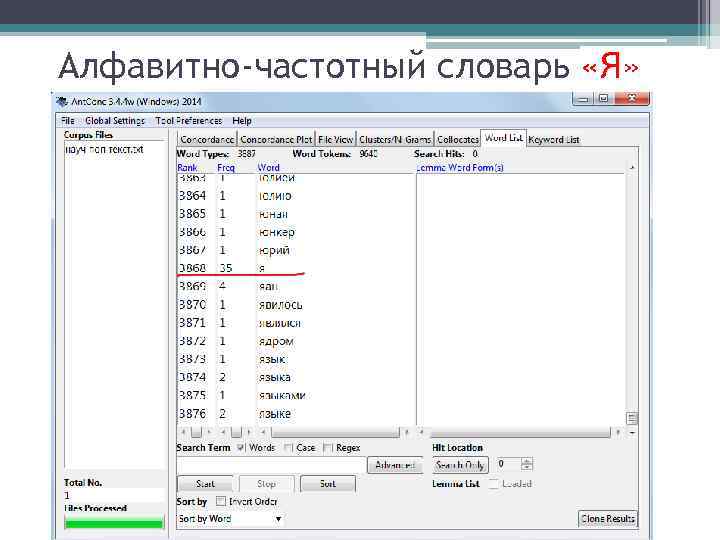Click the Rank column scroll left arrow

coord(184,432)
